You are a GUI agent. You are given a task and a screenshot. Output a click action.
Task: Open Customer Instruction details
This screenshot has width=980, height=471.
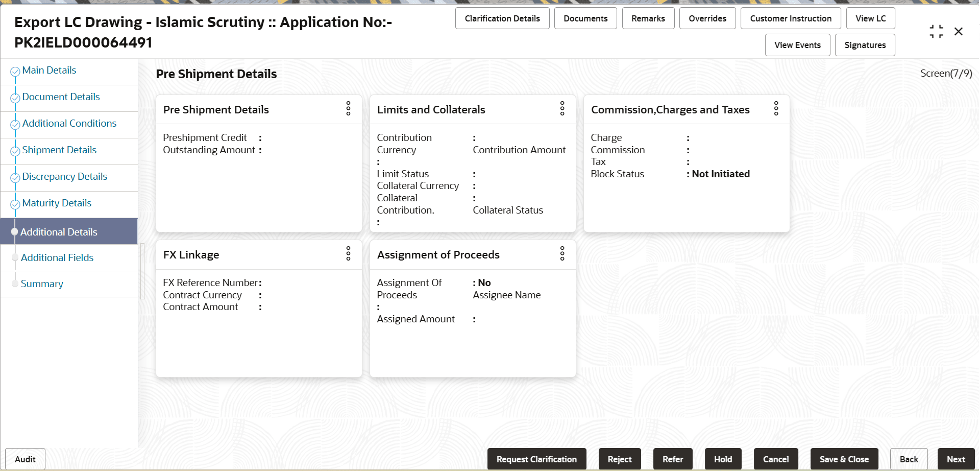[790, 18]
